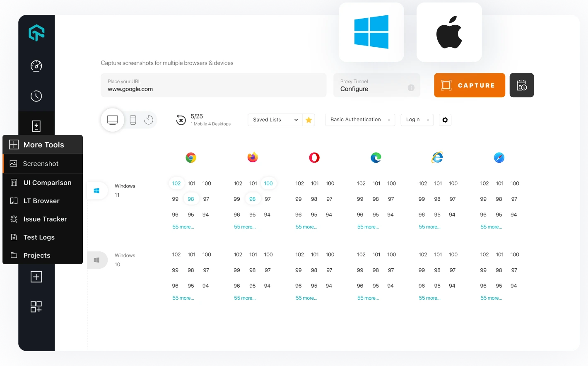
Task: Click the www.google.com URL input field
Action: (x=213, y=89)
